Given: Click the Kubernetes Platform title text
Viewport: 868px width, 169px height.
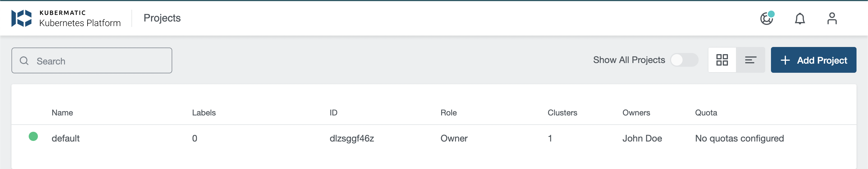Looking at the screenshot, I should coord(80,23).
